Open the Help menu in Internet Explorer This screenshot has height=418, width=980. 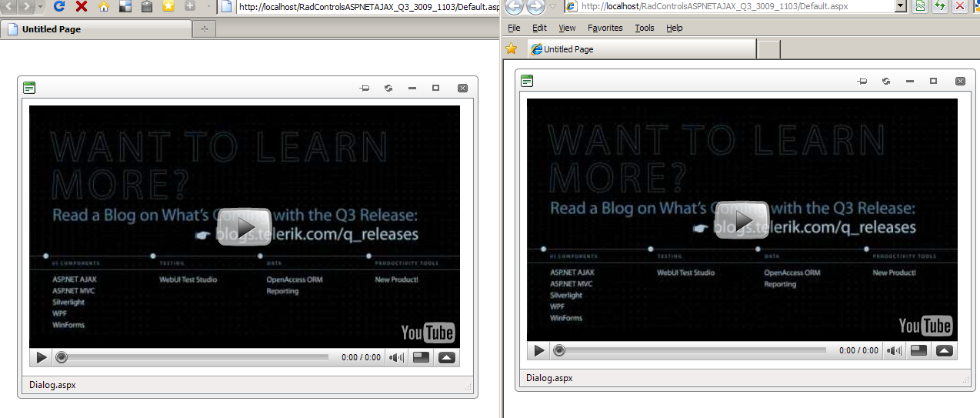(x=675, y=28)
